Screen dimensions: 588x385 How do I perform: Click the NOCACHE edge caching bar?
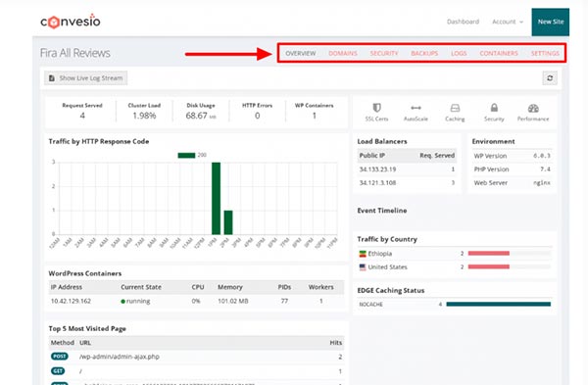pyautogui.click(x=499, y=304)
